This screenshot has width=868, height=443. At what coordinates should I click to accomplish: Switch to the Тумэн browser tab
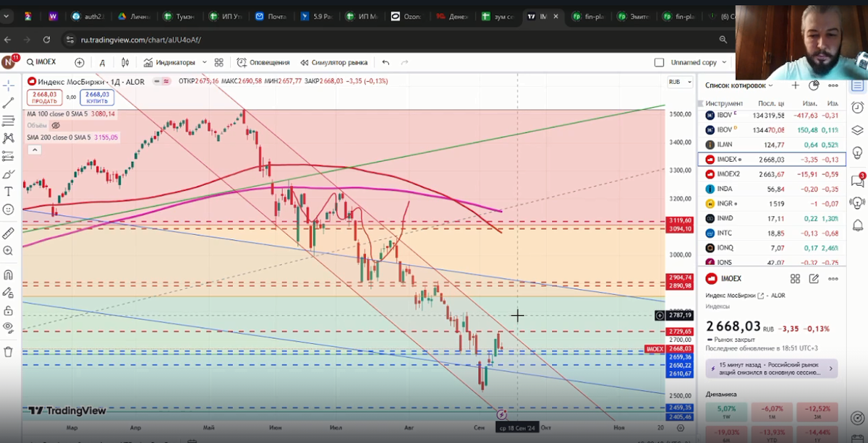(181, 16)
